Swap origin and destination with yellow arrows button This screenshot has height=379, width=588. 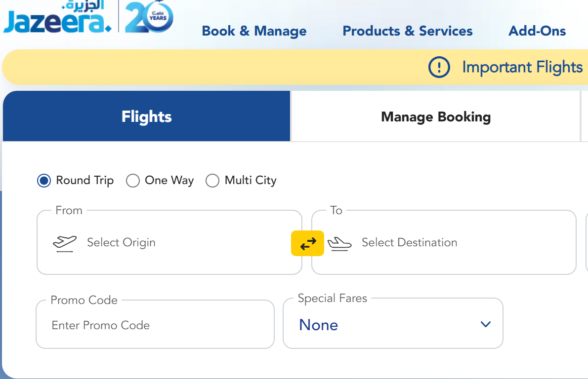[x=307, y=243]
